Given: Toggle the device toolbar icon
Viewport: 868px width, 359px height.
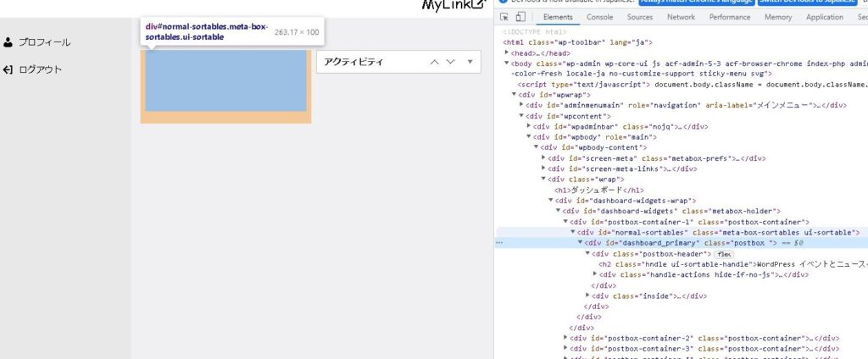Looking at the screenshot, I should click(x=520, y=17).
